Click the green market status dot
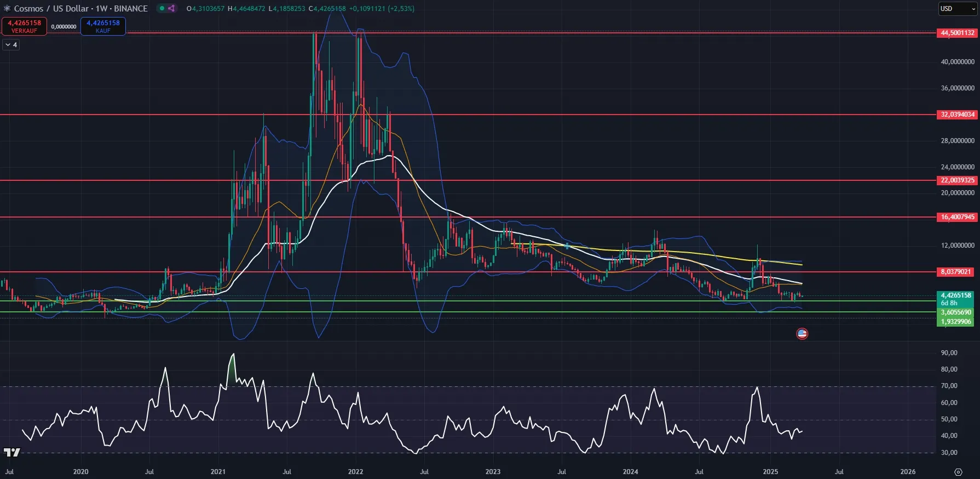 162,8
